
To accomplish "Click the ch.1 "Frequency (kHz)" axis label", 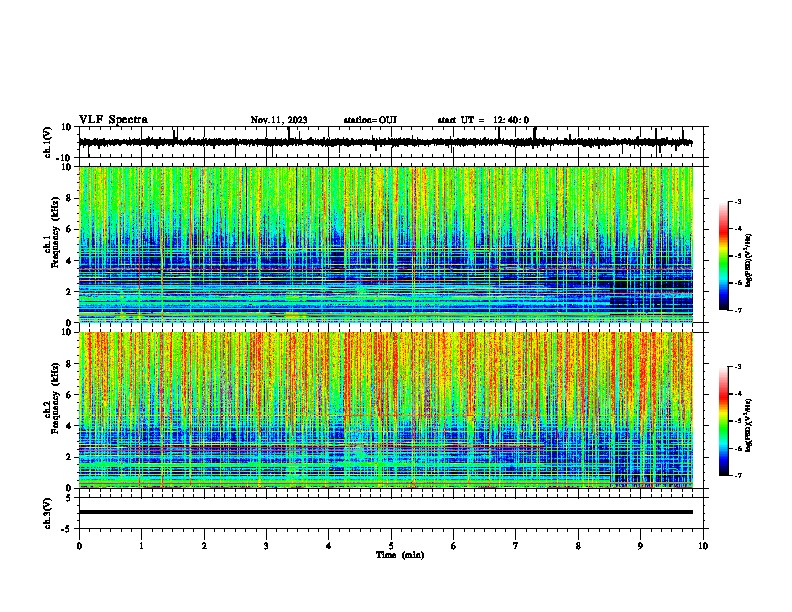I will pyautogui.click(x=55, y=233).
